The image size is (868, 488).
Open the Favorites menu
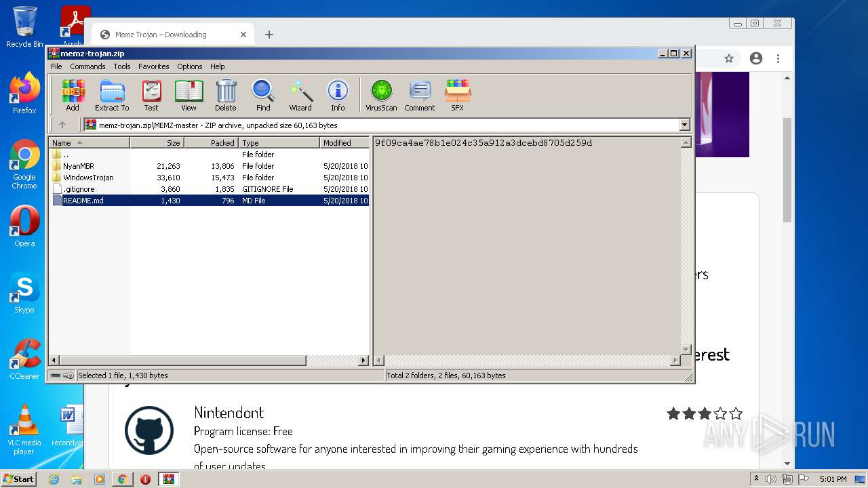pyautogui.click(x=154, y=66)
